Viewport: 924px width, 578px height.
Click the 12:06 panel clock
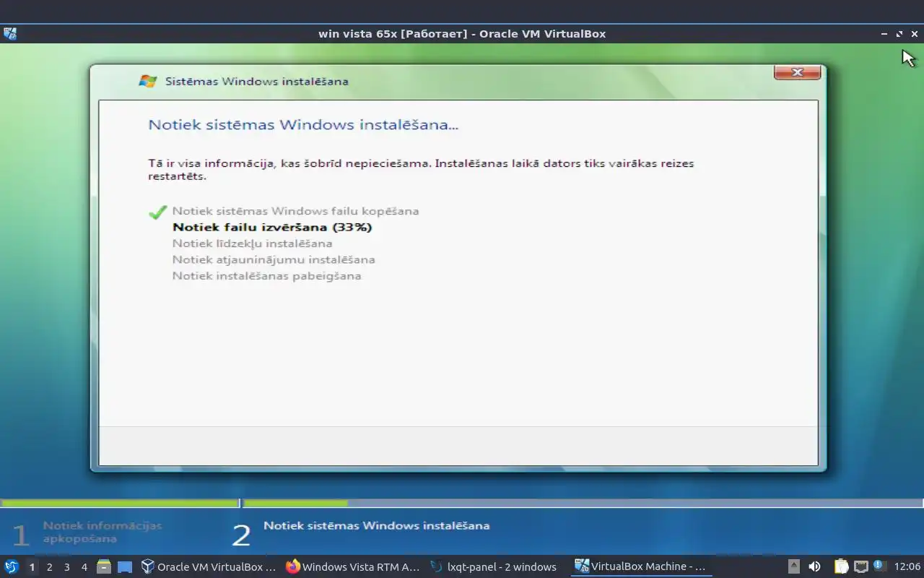coord(907,566)
